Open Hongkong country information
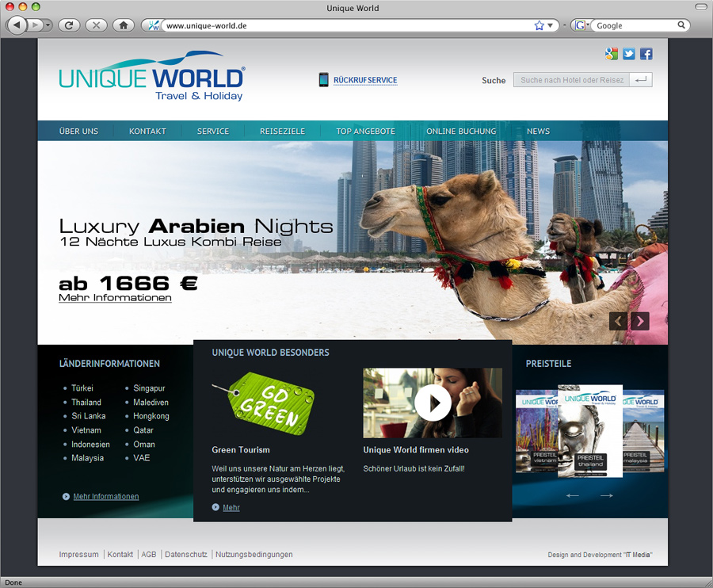 tap(151, 416)
